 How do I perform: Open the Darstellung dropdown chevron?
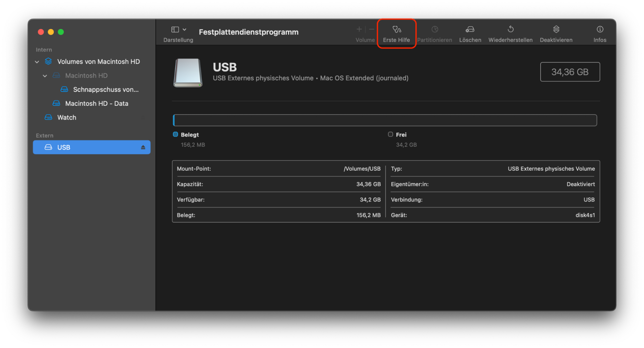click(184, 29)
